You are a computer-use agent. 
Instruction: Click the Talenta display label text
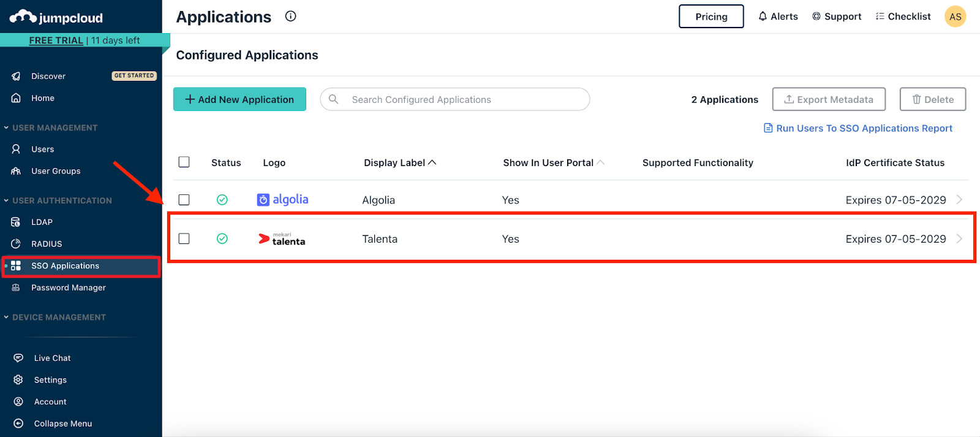coord(380,239)
